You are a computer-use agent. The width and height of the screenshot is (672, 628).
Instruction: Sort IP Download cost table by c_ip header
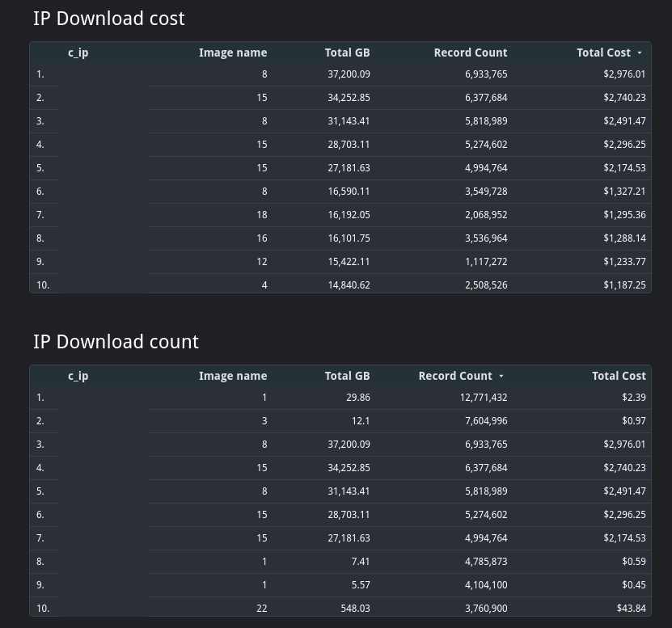coord(78,53)
